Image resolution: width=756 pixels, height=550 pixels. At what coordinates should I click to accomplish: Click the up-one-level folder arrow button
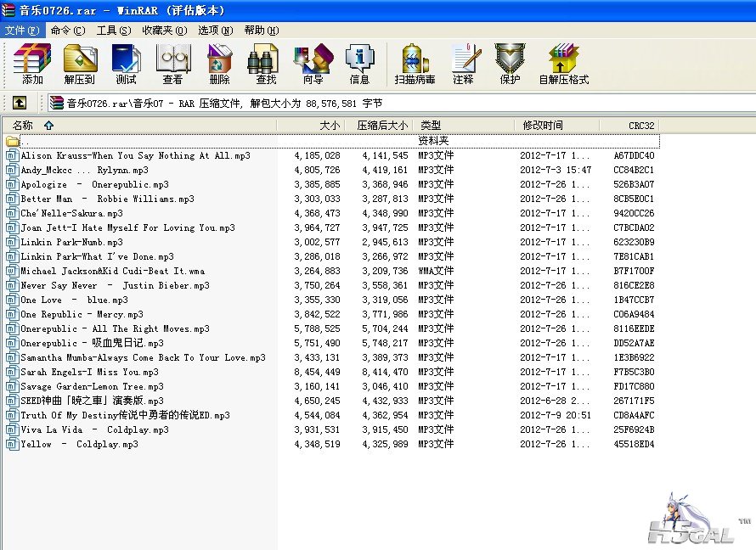pyautogui.click(x=19, y=103)
